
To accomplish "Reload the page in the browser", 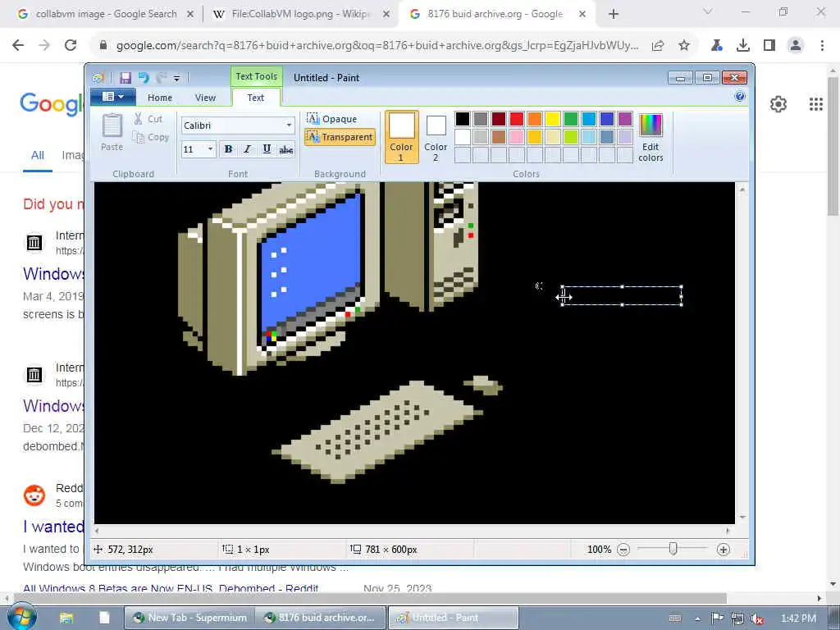I will tap(71, 46).
